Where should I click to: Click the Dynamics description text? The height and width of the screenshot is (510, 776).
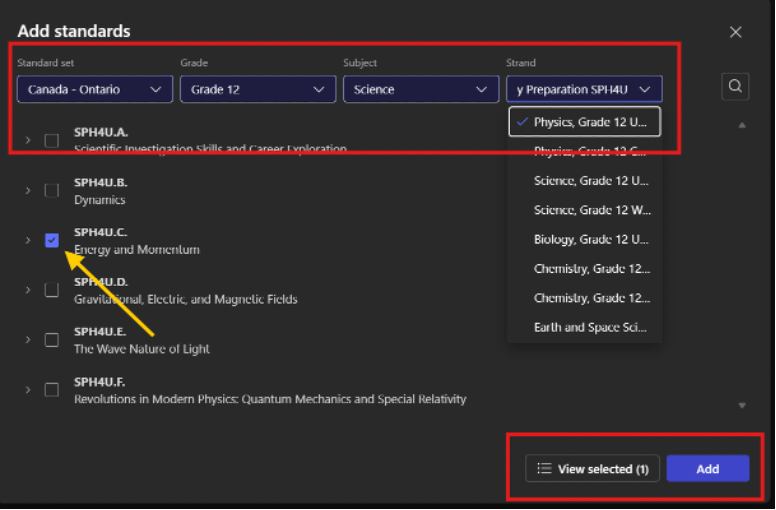point(99,200)
